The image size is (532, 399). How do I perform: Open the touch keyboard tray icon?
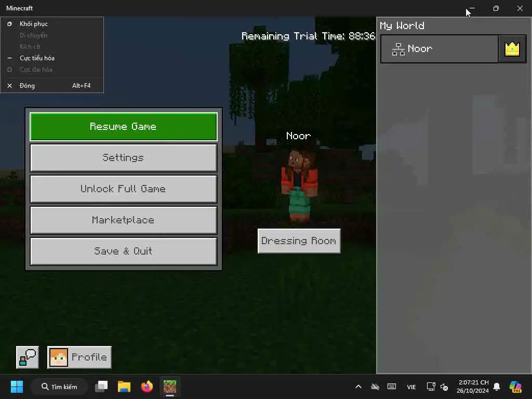click(392, 387)
